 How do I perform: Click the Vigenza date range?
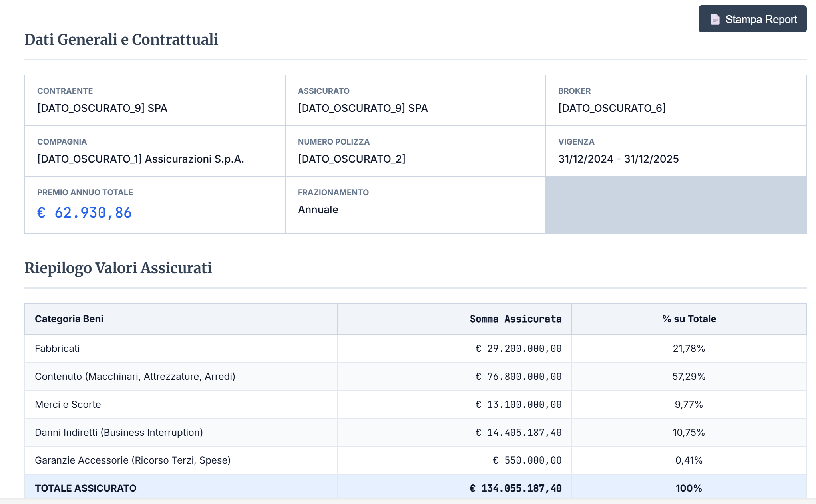(618, 159)
